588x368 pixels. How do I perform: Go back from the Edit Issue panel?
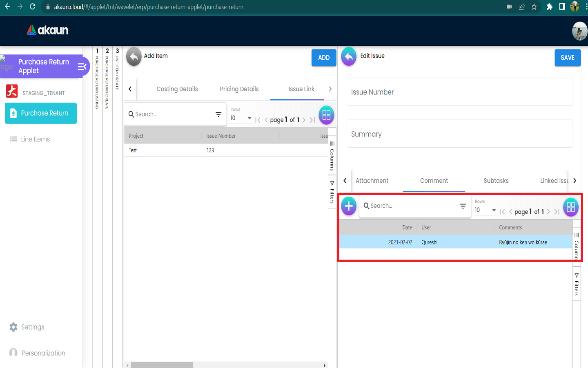click(x=349, y=57)
